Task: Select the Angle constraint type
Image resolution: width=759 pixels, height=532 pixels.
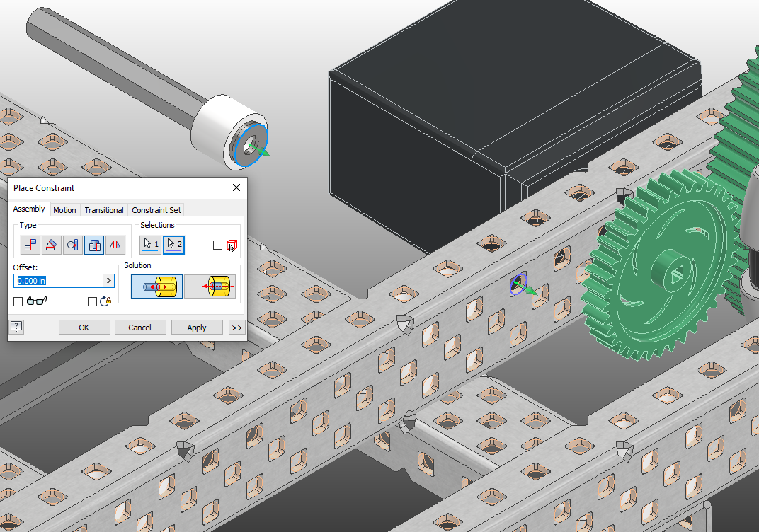Action: click(x=51, y=245)
